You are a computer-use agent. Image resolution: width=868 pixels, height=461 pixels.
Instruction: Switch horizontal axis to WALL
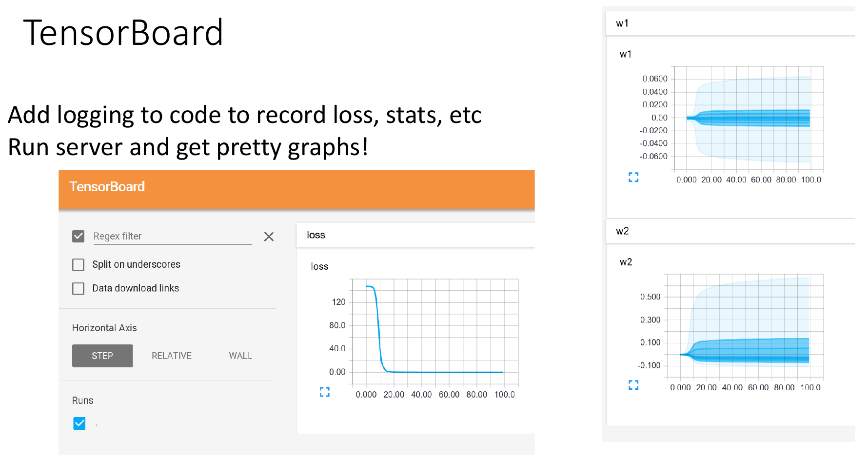(x=240, y=356)
